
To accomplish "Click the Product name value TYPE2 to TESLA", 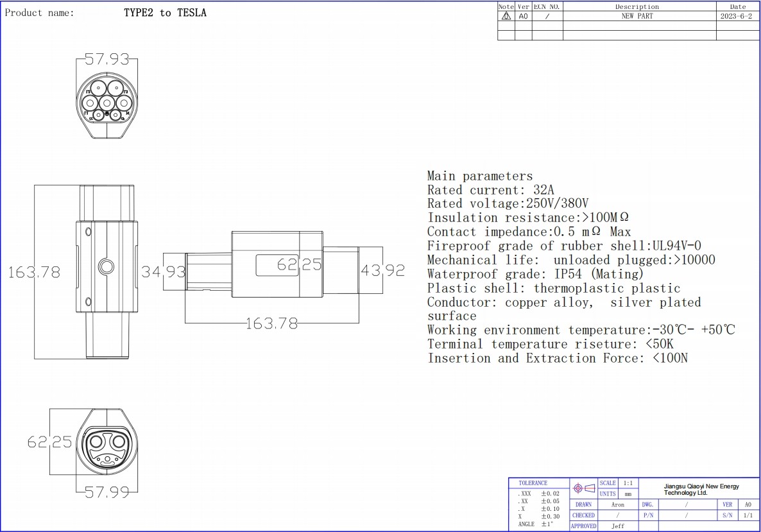I will click(x=165, y=13).
